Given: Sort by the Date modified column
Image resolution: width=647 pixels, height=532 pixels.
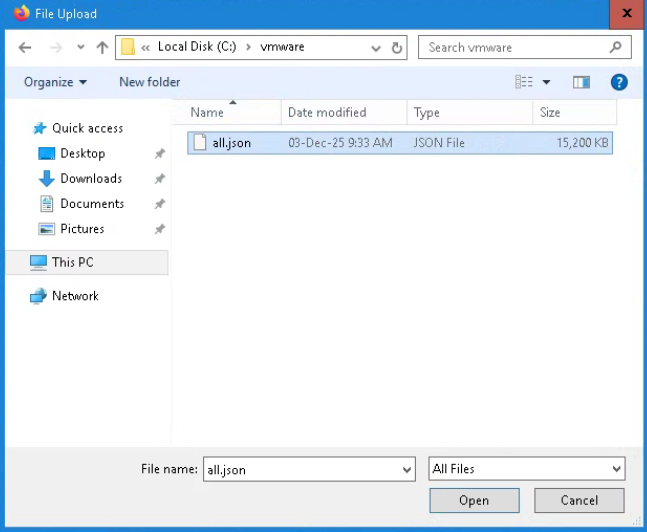Looking at the screenshot, I should [327, 113].
